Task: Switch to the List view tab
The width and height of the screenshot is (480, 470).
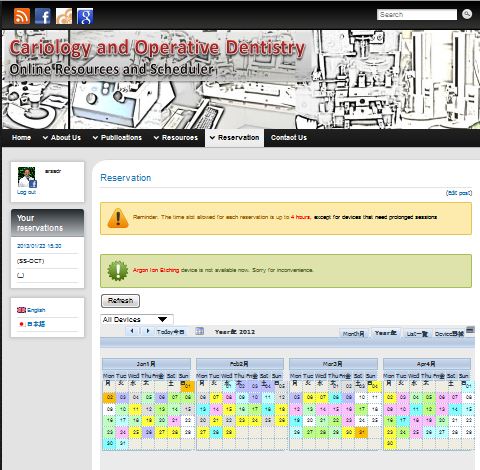Action: point(417,333)
